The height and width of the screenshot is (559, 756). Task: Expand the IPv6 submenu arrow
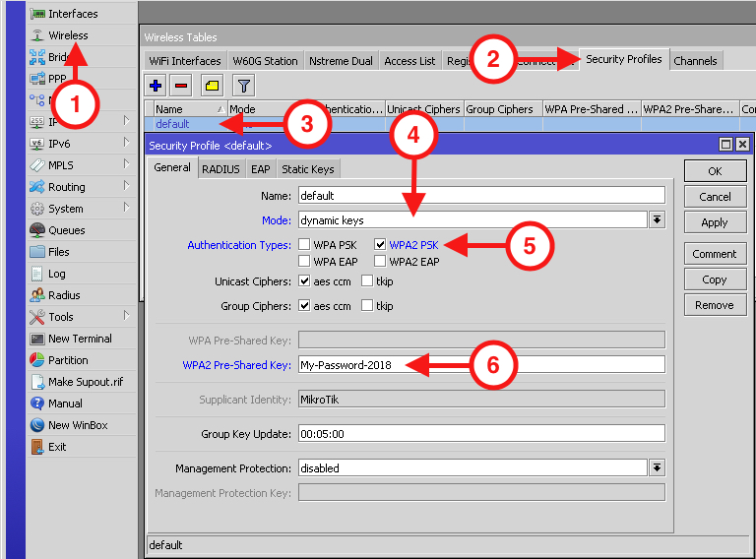pyautogui.click(x=126, y=142)
